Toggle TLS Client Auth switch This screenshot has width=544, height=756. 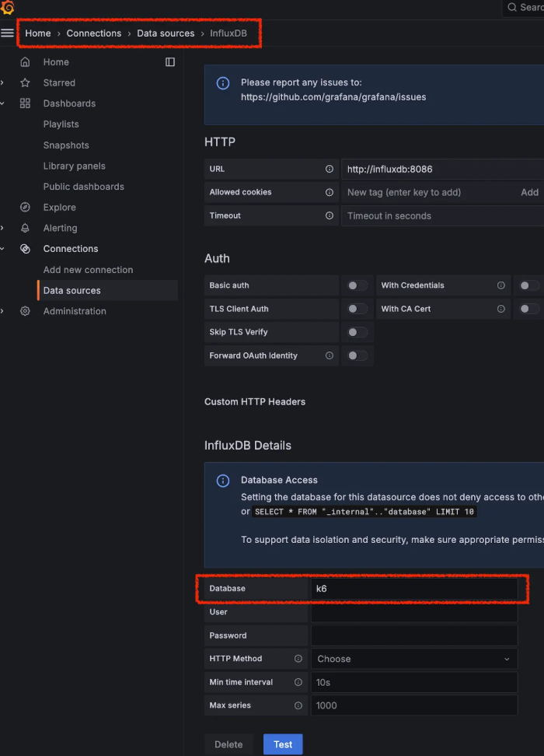[357, 309]
